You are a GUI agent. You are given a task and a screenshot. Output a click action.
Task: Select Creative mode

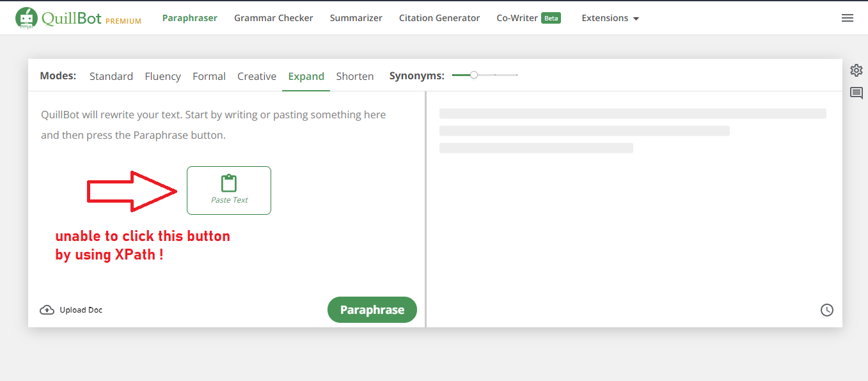pyautogui.click(x=257, y=76)
